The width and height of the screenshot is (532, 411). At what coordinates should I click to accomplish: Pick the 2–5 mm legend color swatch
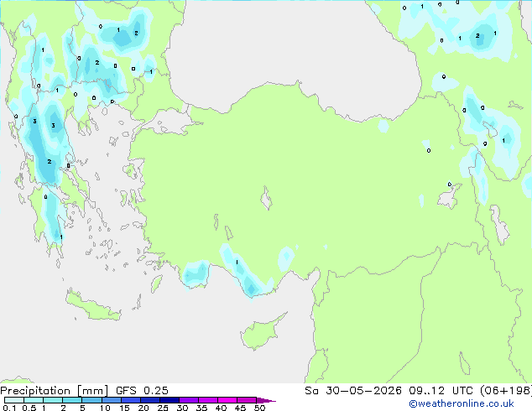tap(72, 400)
